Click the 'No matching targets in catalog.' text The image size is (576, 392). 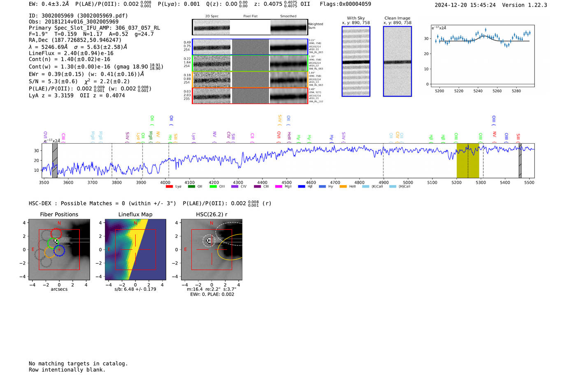pyautogui.click(x=78, y=364)
